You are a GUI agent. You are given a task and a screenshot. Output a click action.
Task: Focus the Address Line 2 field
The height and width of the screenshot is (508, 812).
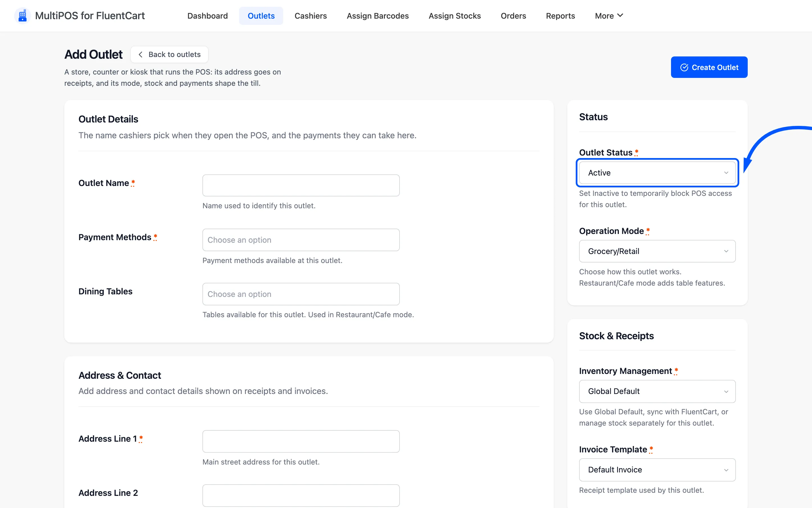coord(301,495)
